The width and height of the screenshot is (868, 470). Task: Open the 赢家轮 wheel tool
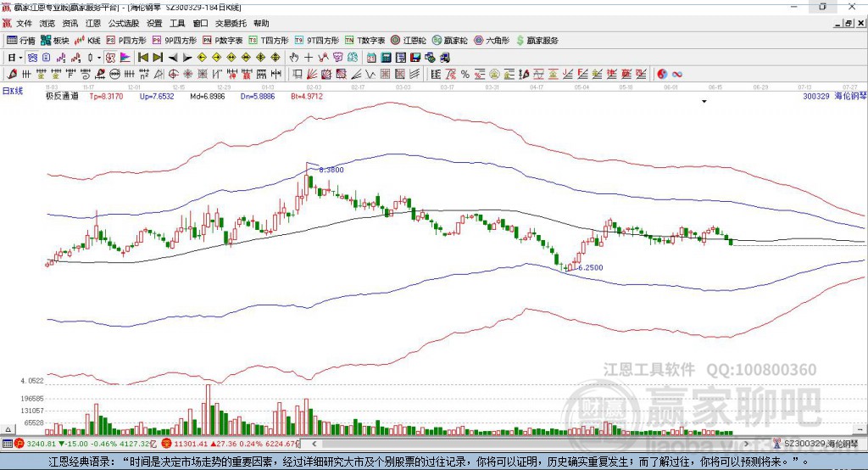450,41
